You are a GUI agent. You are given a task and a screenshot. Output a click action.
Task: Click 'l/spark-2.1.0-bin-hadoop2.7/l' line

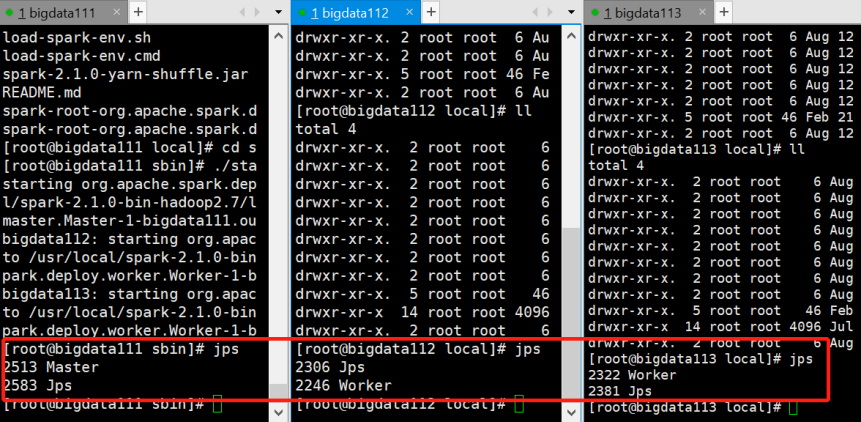tap(130, 202)
